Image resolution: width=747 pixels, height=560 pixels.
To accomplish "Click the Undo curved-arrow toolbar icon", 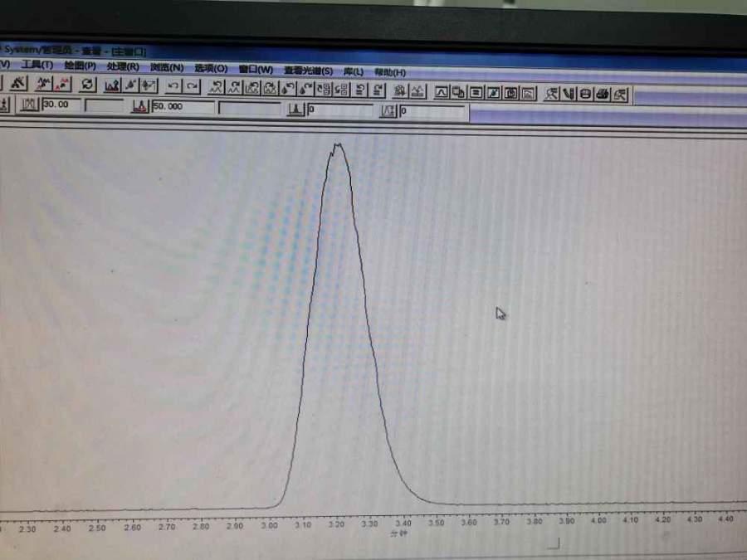I will [173, 85].
